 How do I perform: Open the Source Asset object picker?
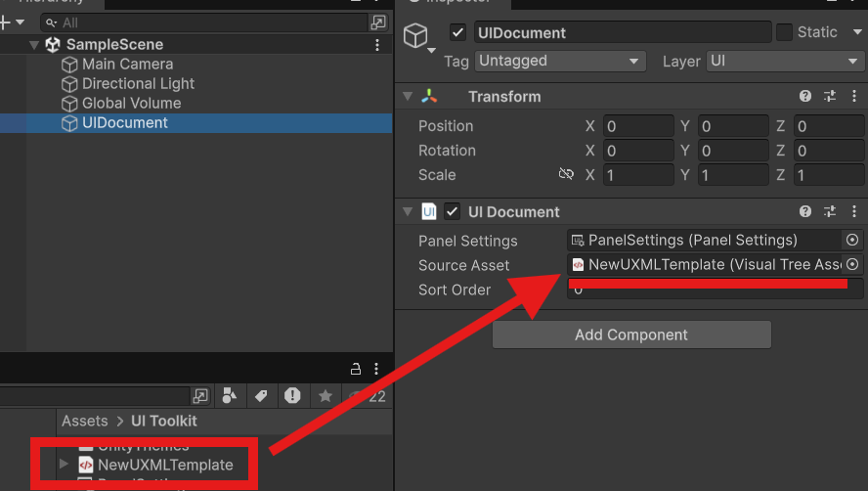click(851, 264)
